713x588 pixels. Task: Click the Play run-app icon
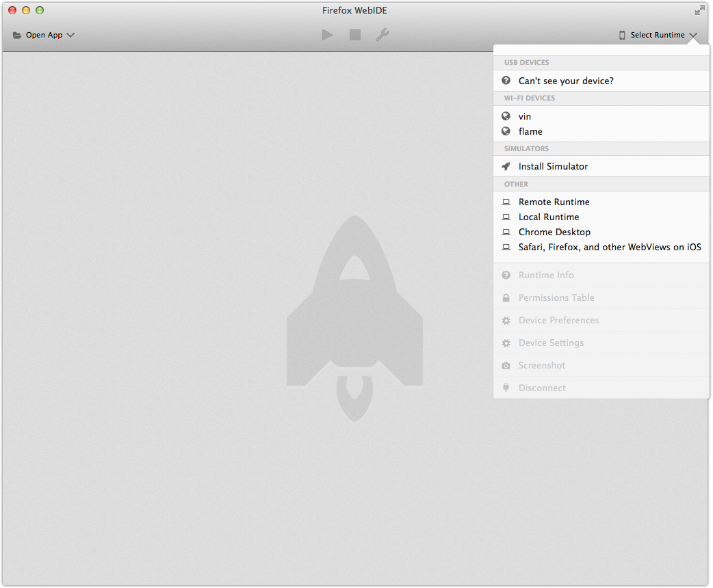(x=327, y=35)
